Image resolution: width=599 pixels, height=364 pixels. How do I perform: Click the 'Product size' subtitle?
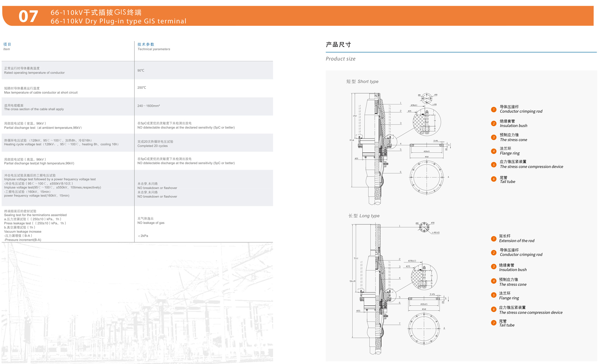[341, 59]
